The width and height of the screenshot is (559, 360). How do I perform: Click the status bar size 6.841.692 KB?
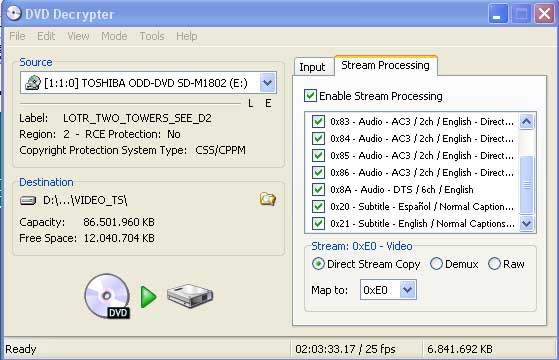tap(460, 349)
